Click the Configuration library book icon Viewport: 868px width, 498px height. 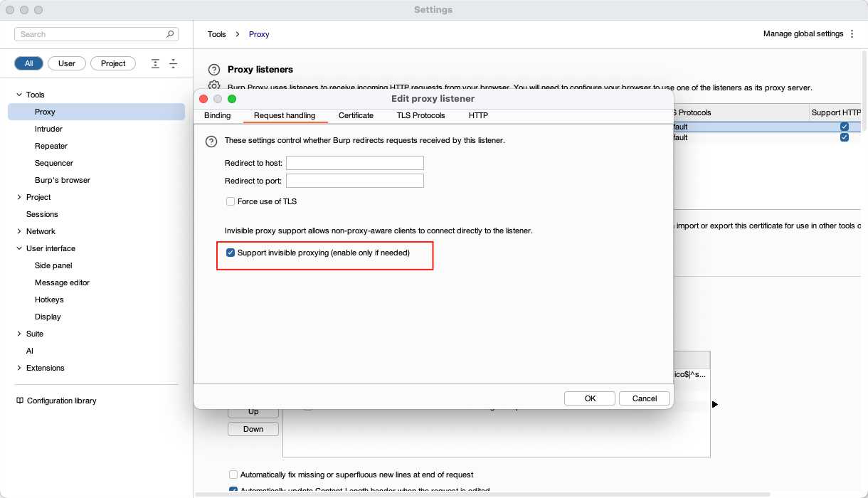(x=19, y=401)
